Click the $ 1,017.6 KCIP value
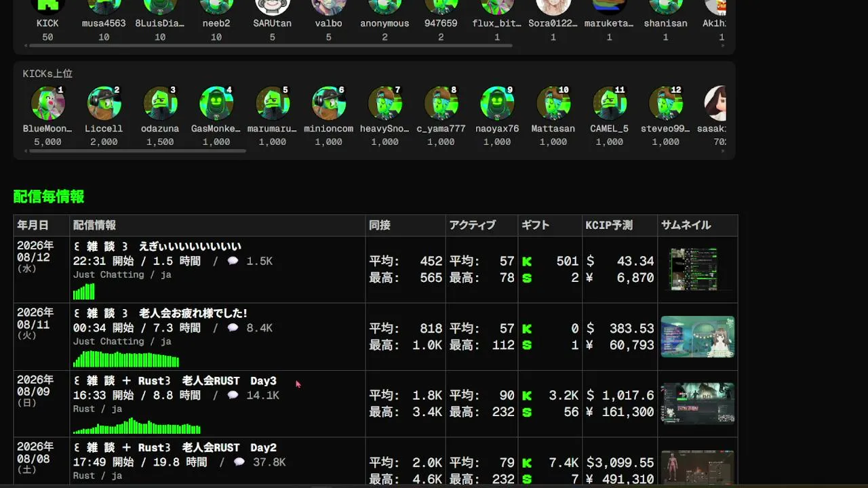 (x=620, y=395)
